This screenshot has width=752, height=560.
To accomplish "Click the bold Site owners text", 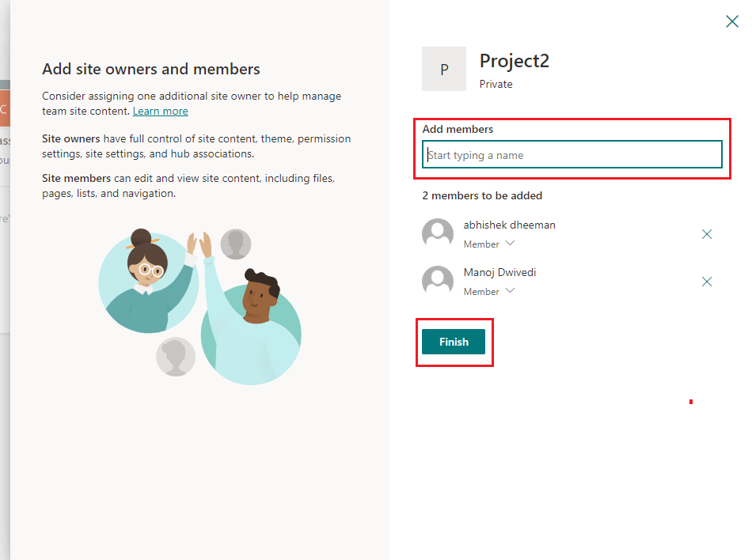I will point(71,138).
